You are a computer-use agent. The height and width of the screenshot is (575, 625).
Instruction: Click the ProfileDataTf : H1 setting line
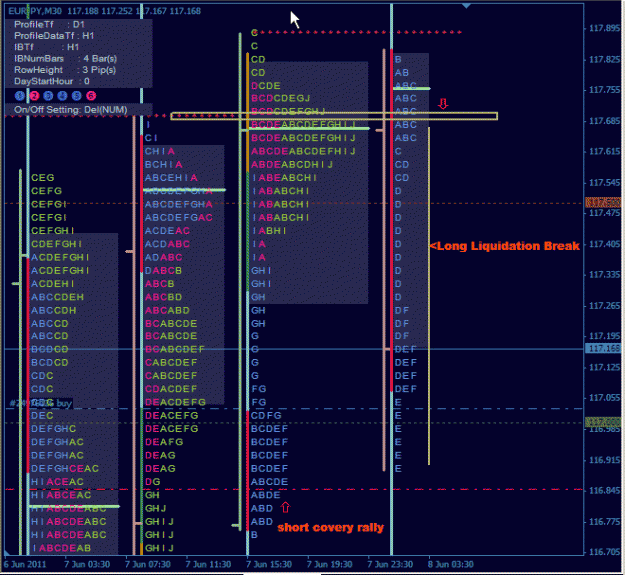click(54, 36)
